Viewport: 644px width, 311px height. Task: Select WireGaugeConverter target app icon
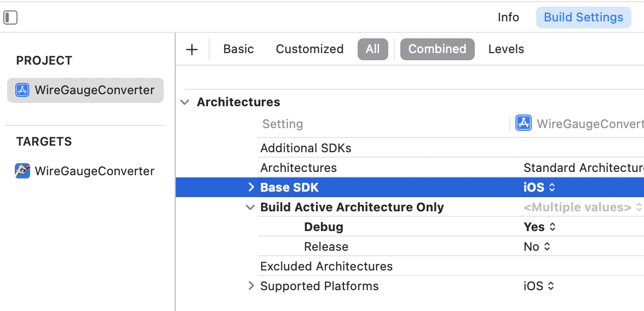22,171
